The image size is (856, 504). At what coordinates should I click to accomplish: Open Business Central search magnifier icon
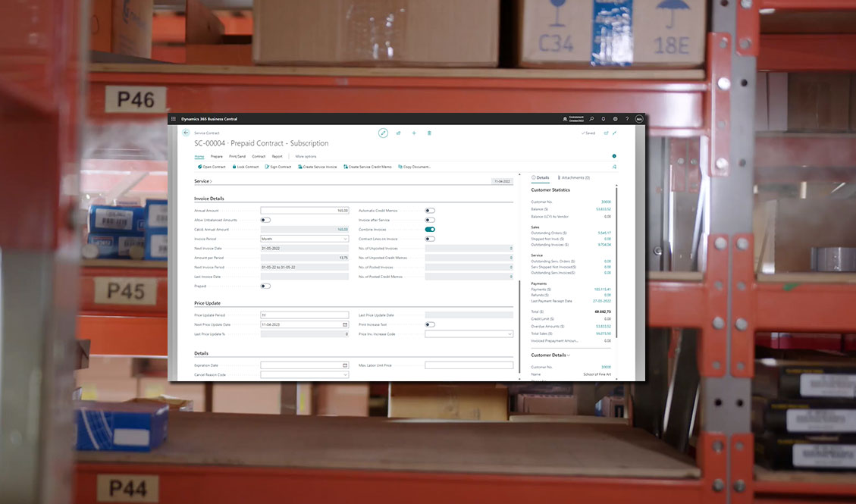[591, 118]
